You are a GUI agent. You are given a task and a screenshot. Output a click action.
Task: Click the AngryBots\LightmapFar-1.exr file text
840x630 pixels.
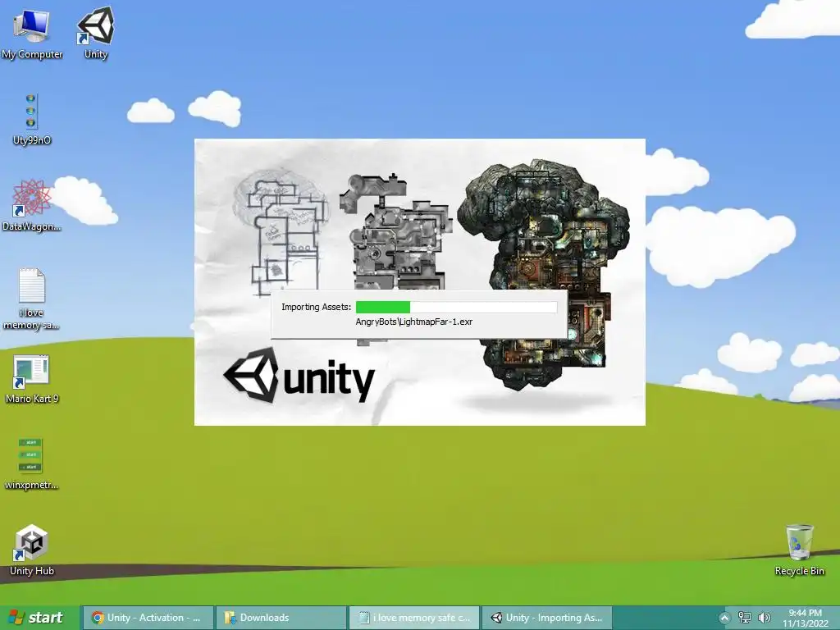click(x=414, y=322)
